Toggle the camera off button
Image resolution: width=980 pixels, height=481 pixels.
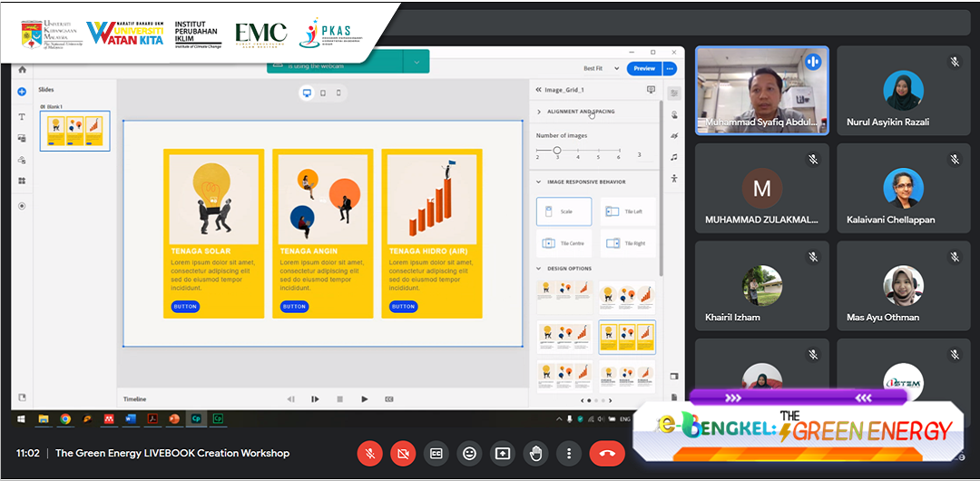(403, 453)
